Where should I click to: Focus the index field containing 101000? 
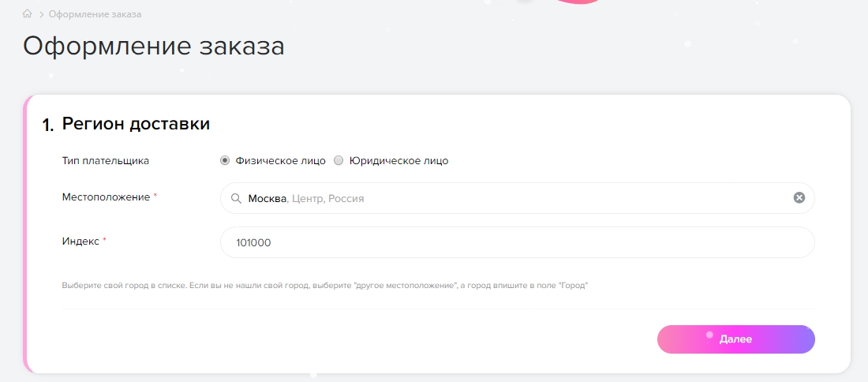coord(517,242)
